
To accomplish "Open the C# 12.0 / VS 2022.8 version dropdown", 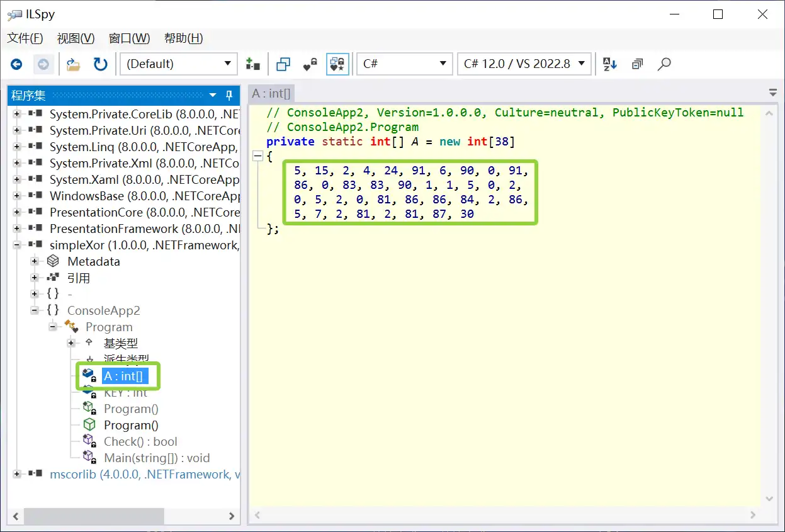I will coord(524,64).
